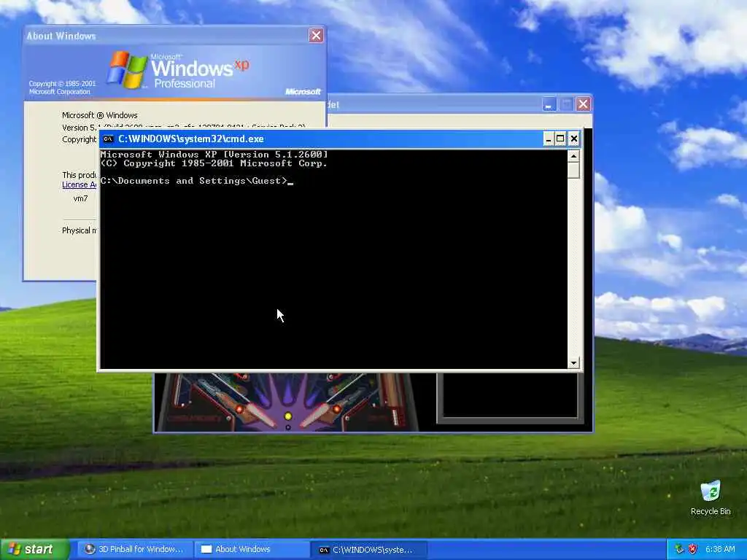Viewport: 747px width, 560px height.
Task: Click the command prompt line in cmd
Action: coord(197,181)
